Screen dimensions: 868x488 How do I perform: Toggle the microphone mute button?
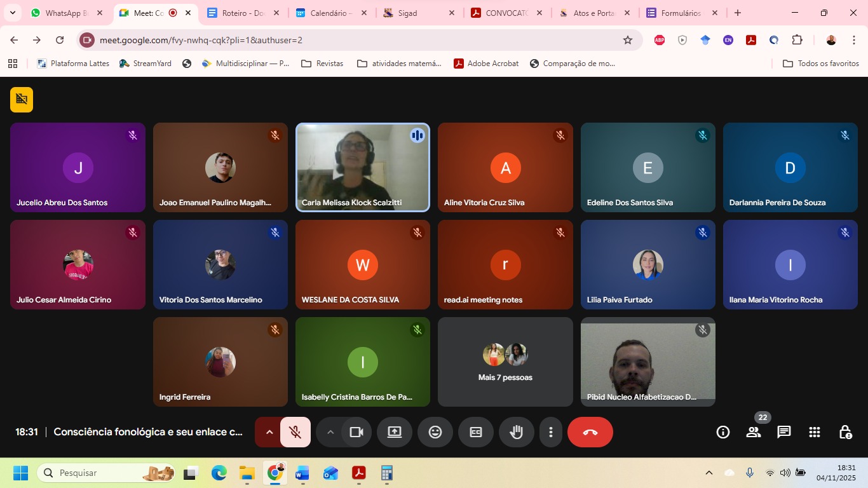click(295, 432)
